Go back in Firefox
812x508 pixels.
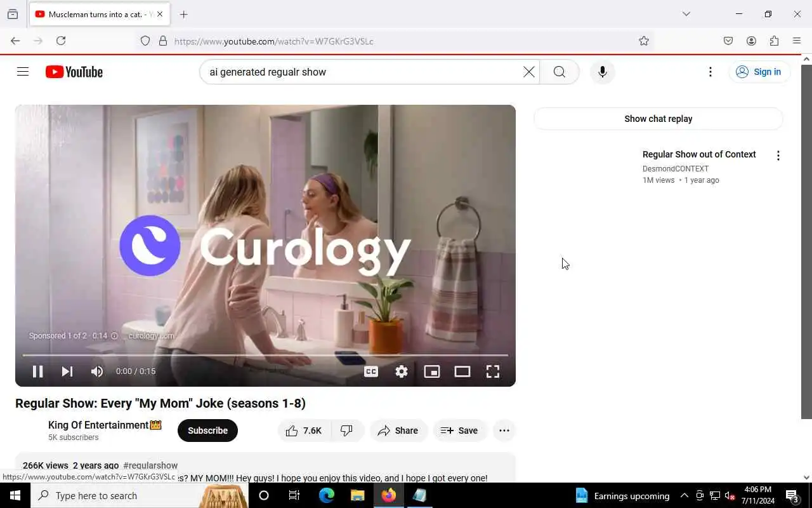15,41
